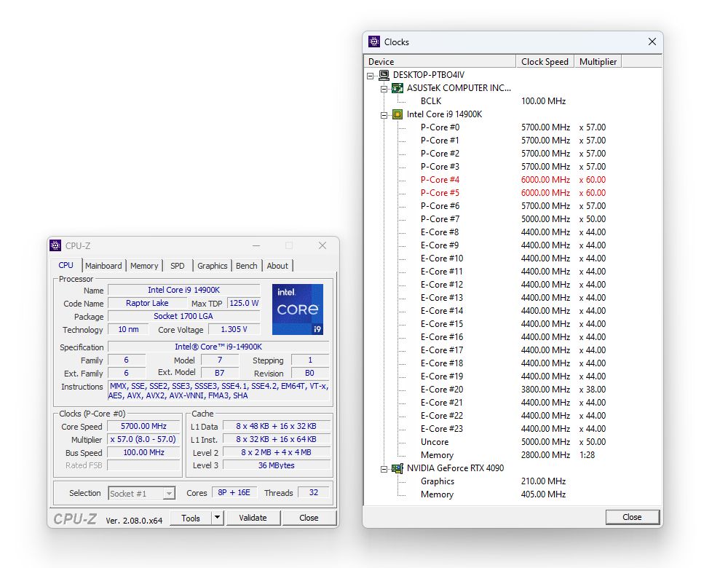Click the Code Name value Raptor Lake
Screen dimensions: 728x568
click(147, 303)
